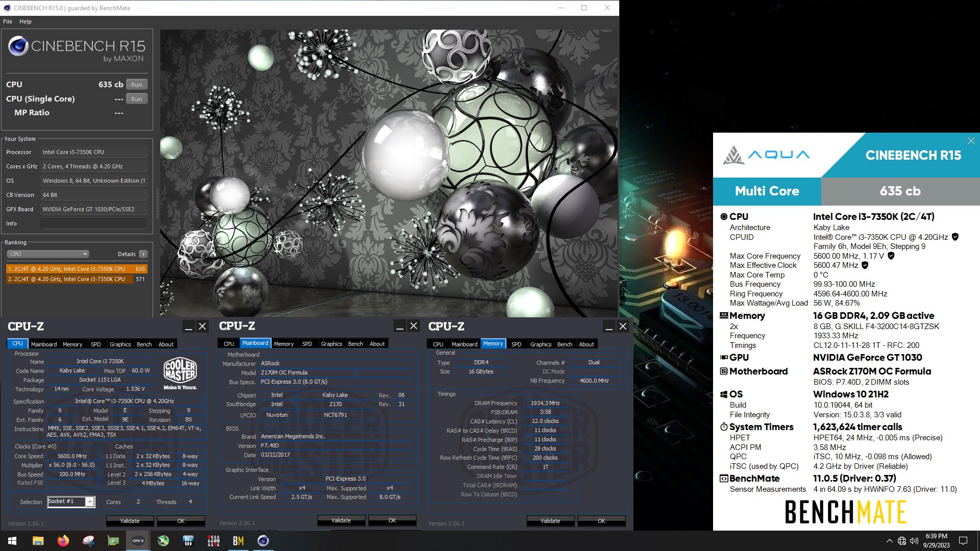Open Graphics tab in first CPU-Z window
The image size is (980, 551).
pos(120,344)
